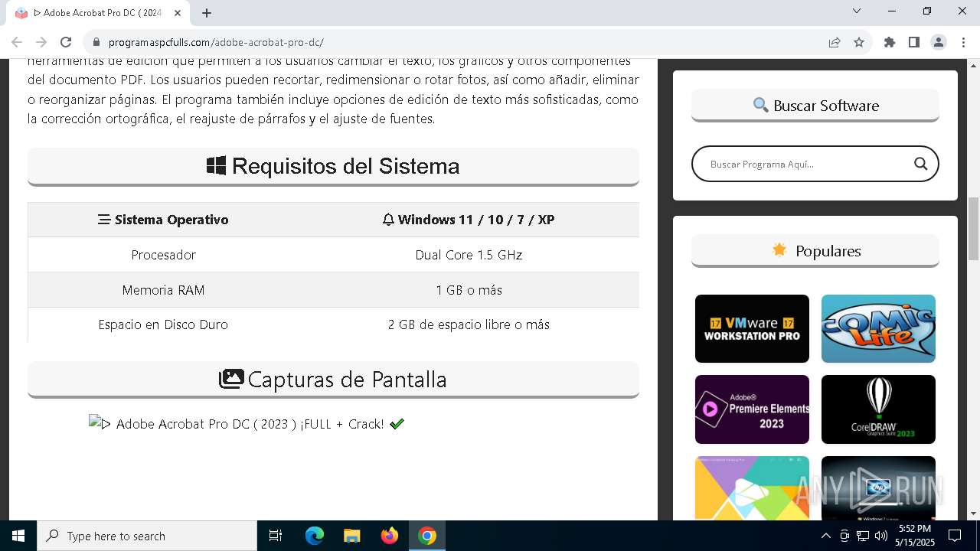Go back to the previous page
Screen dimensions: 980x551
[17, 42]
